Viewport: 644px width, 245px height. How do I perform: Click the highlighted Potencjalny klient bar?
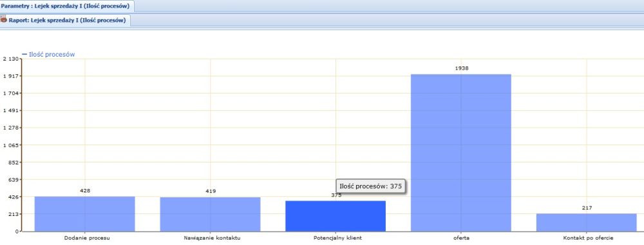tap(336, 216)
